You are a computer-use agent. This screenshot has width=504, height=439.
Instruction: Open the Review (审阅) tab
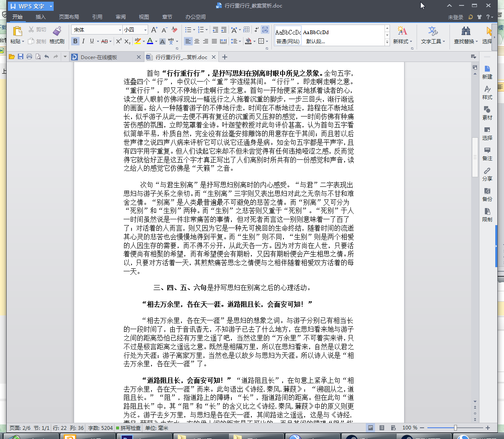pos(121,17)
